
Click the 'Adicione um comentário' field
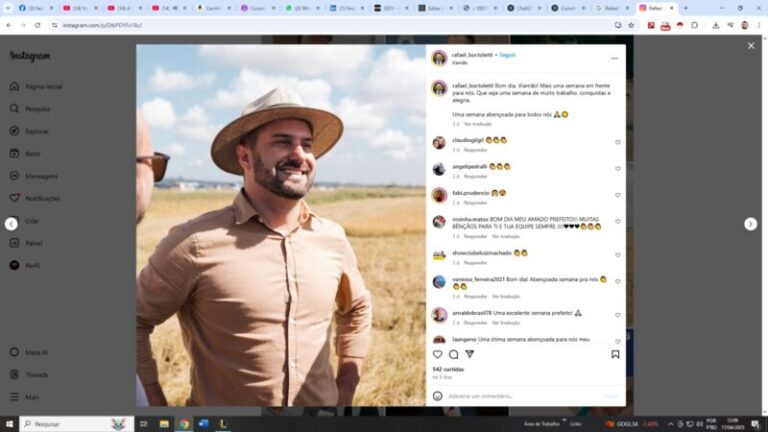pos(520,396)
